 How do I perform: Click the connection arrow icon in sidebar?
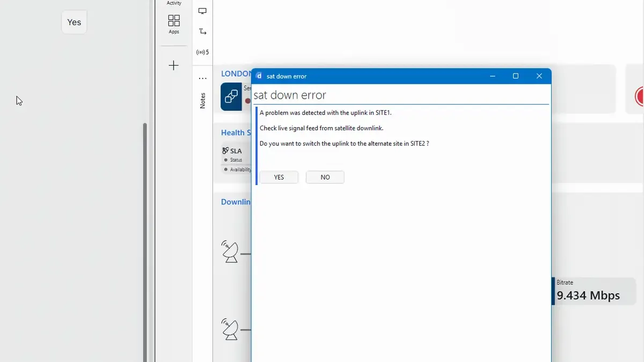click(x=202, y=32)
